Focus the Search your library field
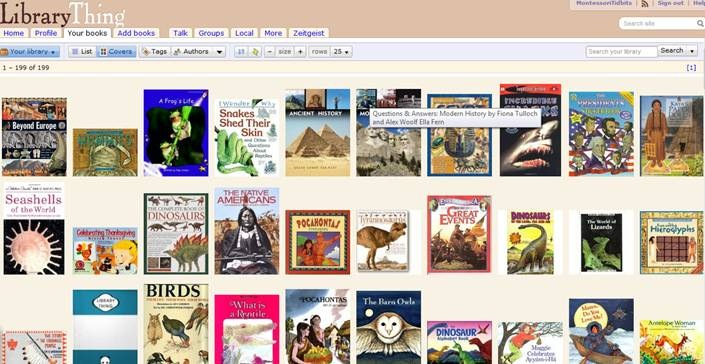Image resolution: width=705 pixels, height=364 pixels. click(621, 52)
